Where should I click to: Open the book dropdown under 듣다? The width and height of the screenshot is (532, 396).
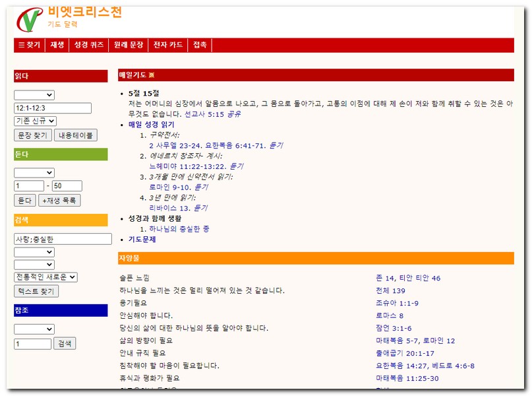point(34,173)
